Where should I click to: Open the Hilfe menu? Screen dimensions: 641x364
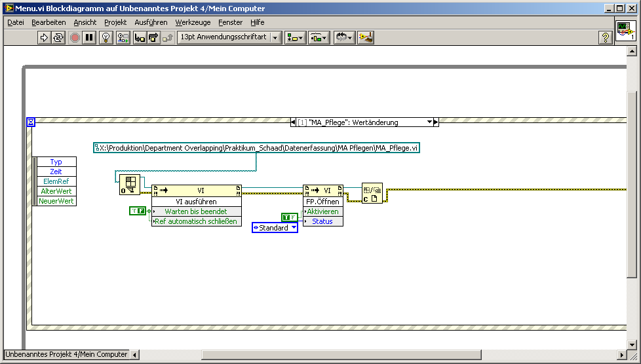click(x=257, y=22)
